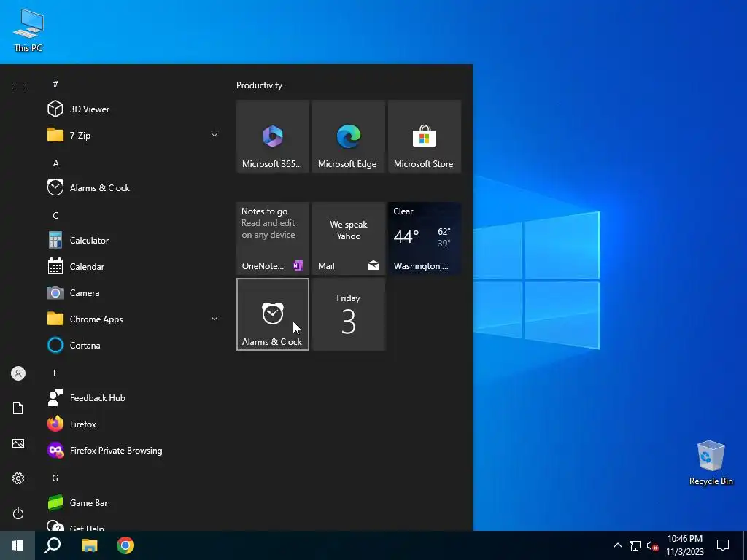
Task: Click the Productivity group header
Action: pyautogui.click(x=259, y=85)
